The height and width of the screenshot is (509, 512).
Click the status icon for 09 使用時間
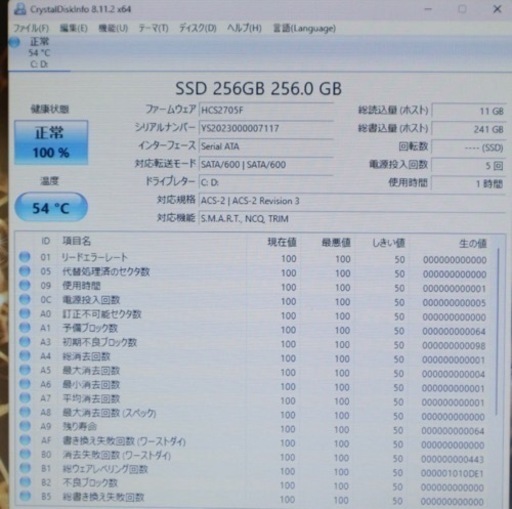click(25, 285)
